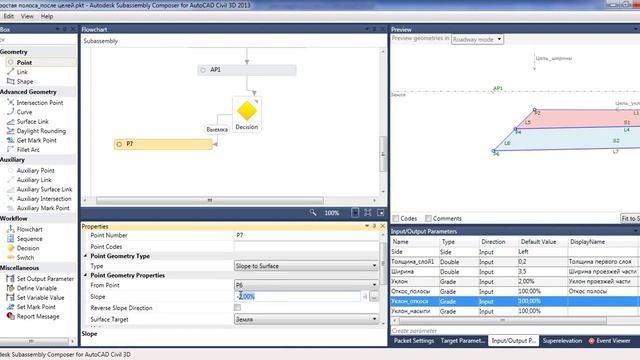The height and width of the screenshot is (360, 640).
Task: Choose Define Variable tool
Action: 37,288
